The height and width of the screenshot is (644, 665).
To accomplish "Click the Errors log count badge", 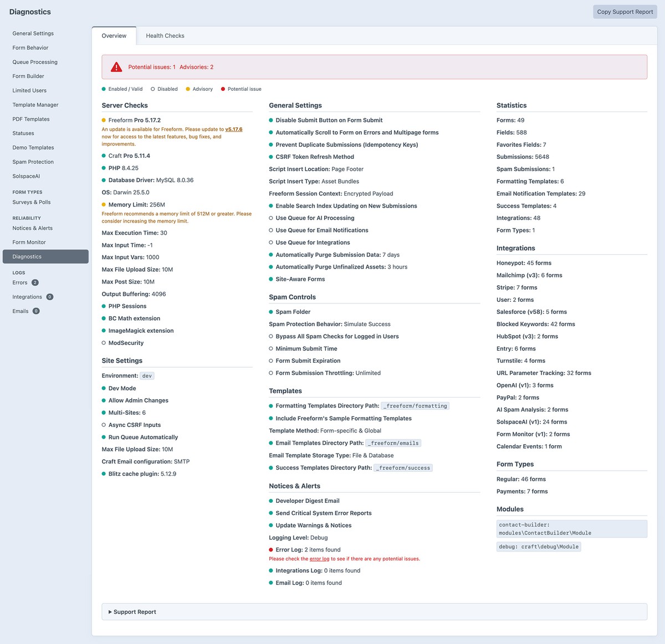I will [x=35, y=282].
